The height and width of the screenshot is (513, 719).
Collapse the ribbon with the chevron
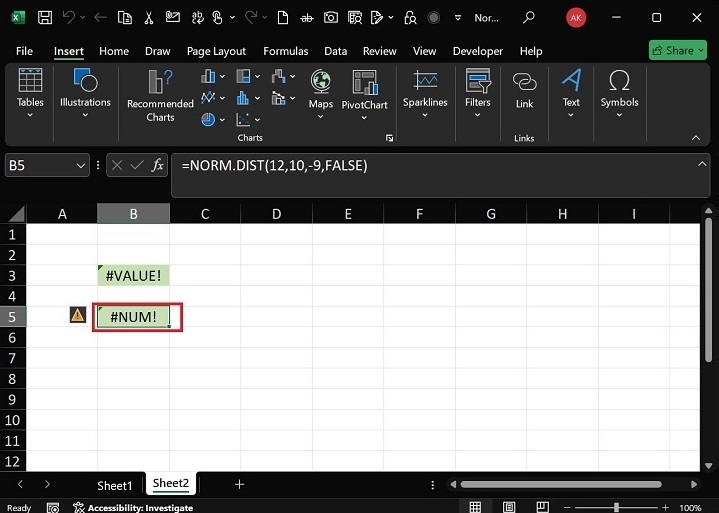pyautogui.click(x=697, y=138)
